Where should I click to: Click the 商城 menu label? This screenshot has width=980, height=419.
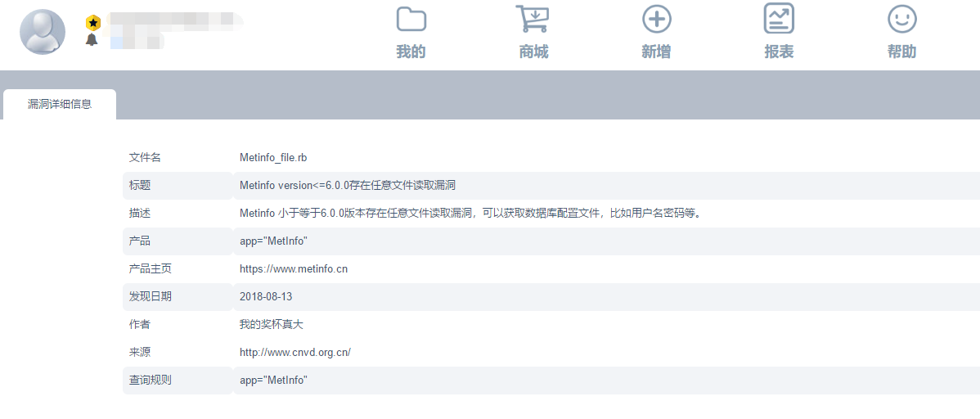[x=533, y=52]
